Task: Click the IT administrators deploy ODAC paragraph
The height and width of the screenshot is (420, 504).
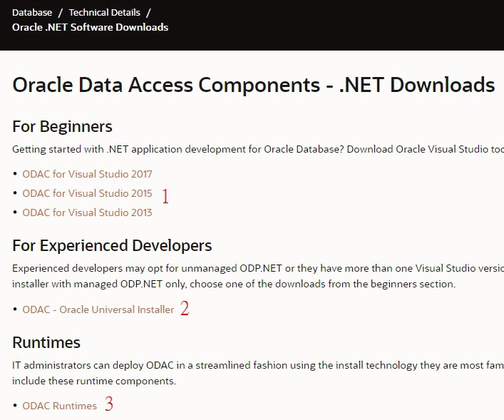Action: [257, 373]
